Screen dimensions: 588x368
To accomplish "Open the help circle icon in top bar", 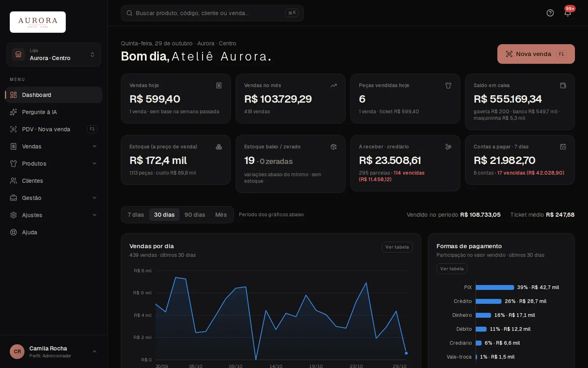I will point(550,13).
